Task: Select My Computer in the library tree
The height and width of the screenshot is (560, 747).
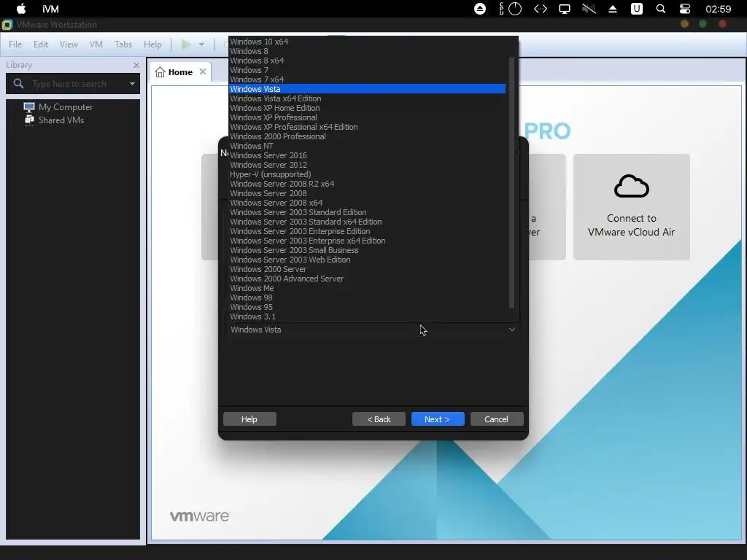Action: pyautogui.click(x=58, y=107)
